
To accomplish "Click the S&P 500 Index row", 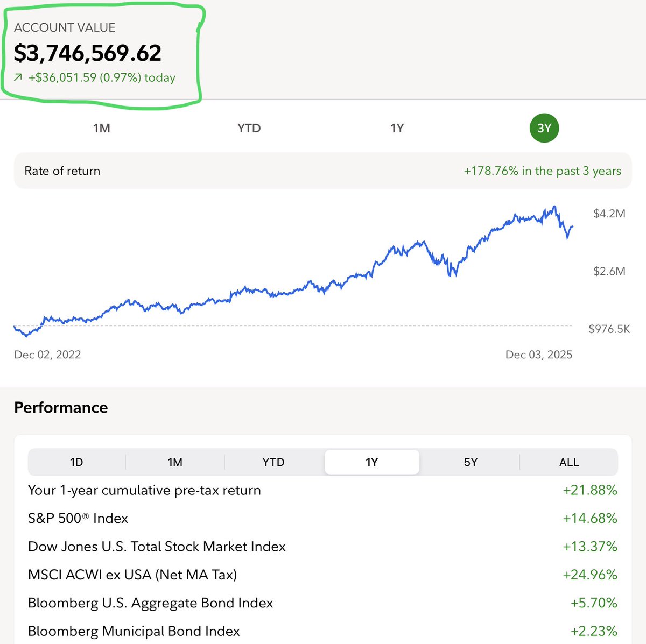I will pos(322,518).
